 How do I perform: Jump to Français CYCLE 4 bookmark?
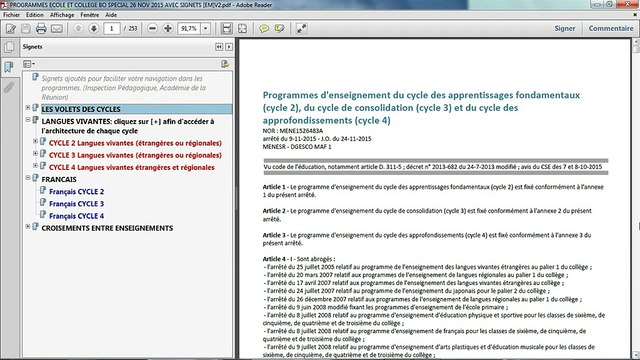(76, 216)
